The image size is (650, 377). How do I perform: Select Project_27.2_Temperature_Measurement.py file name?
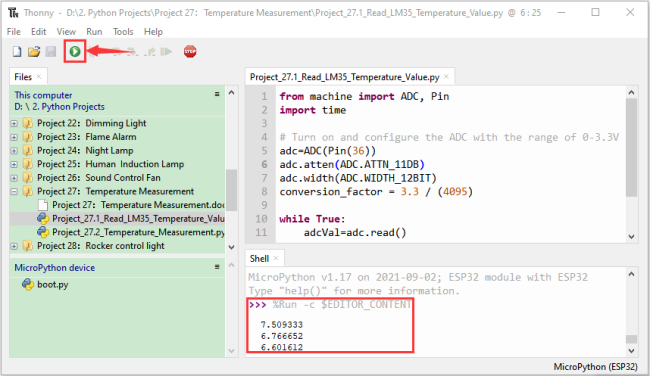coord(138,232)
